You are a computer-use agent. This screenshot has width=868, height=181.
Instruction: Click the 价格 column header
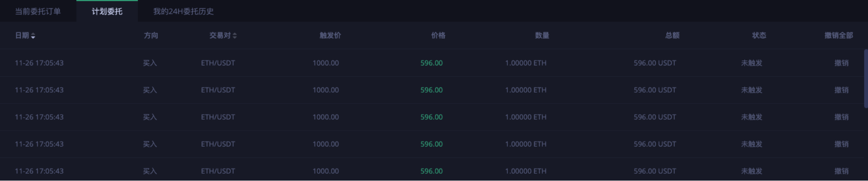[x=438, y=36]
